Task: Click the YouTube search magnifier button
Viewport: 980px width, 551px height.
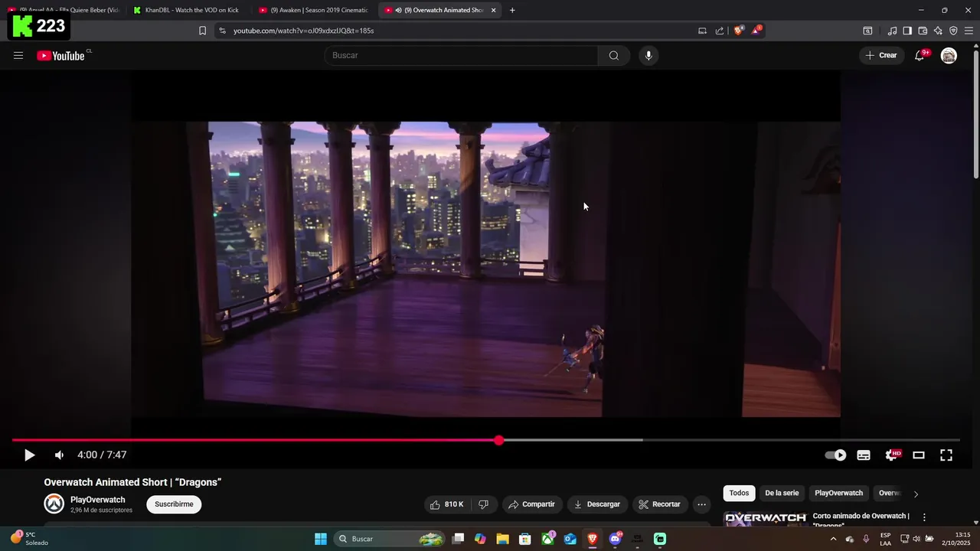Action: pos(613,55)
